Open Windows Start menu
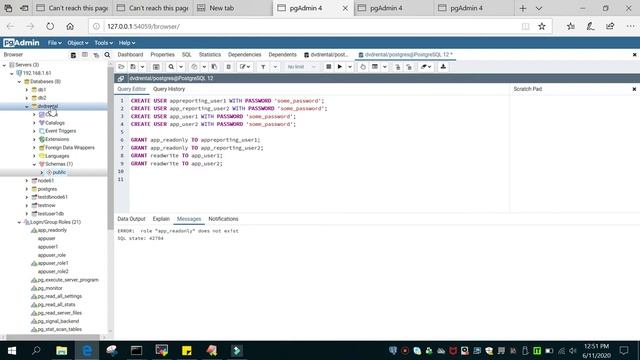 [x=11, y=350]
